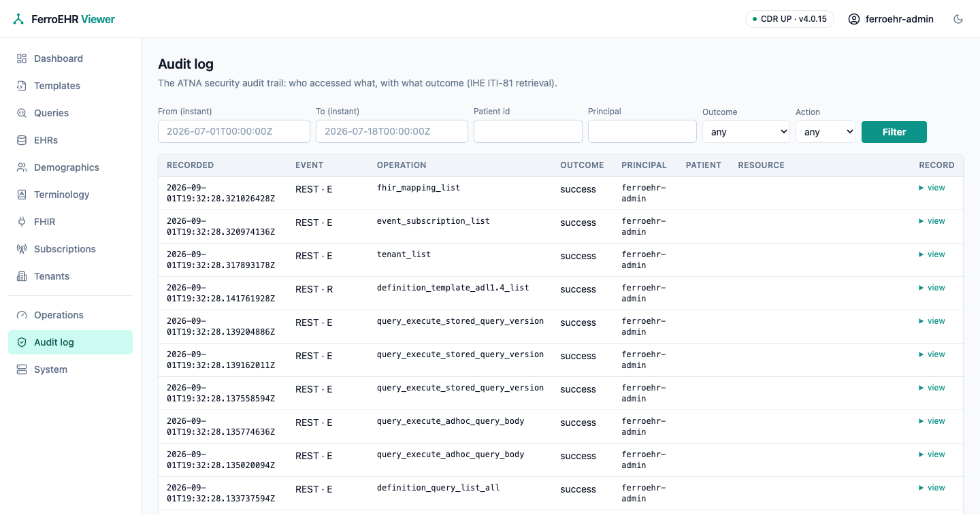This screenshot has height=515, width=980.
Task: Click the Templates sidebar icon
Action: [x=22, y=86]
